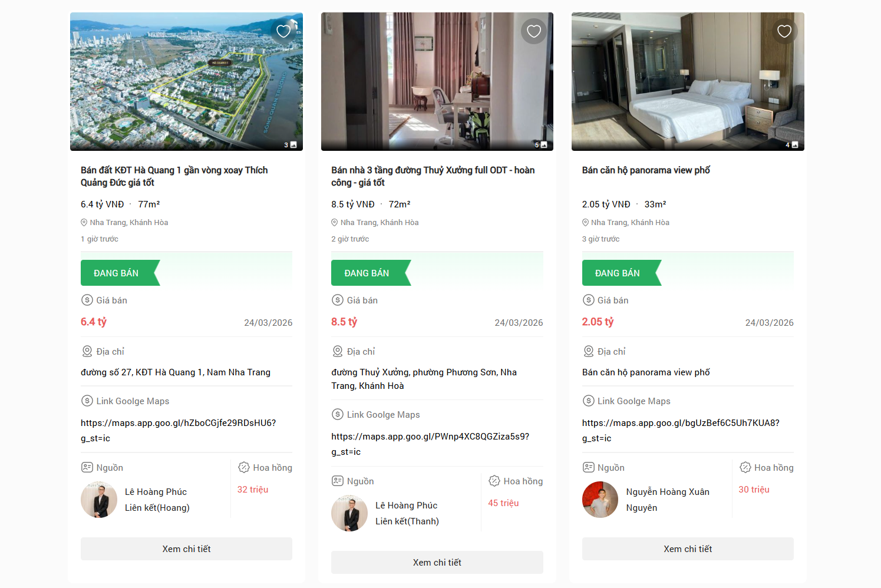Click photo count icon on Hà Quang image

(293, 145)
